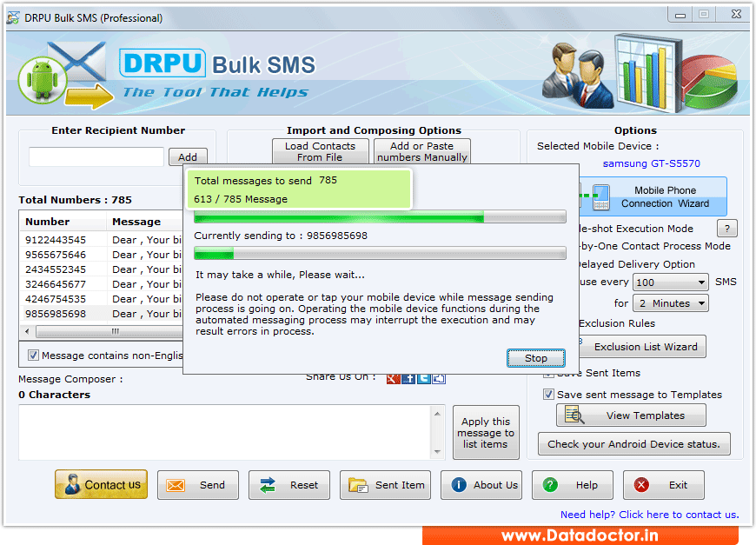The height and width of the screenshot is (545, 756).
Task: Share on Facebook via the icon
Action: tap(408, 379)
